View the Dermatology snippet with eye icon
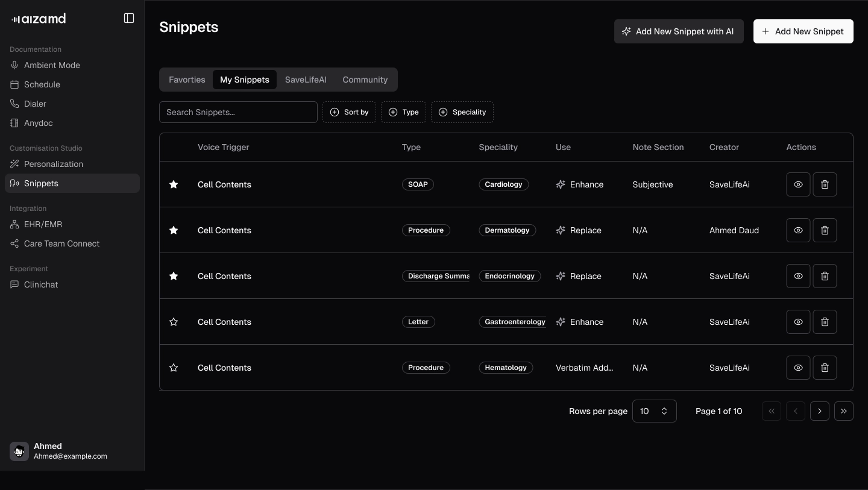This screenshot has height=490, width=868. [798, 230]
